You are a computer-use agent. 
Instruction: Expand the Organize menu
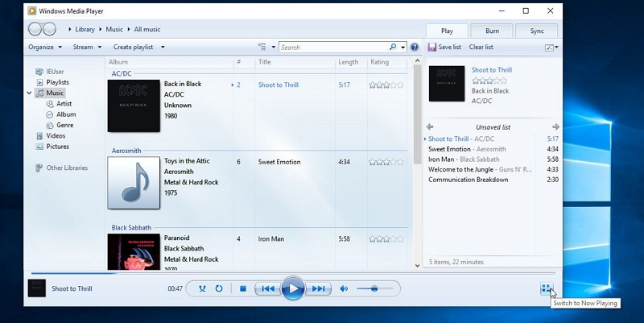click(44, 48)
